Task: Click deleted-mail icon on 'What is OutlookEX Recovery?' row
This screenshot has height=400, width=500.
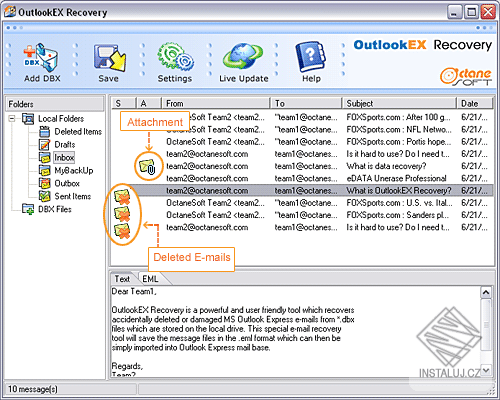Action: 122,196
